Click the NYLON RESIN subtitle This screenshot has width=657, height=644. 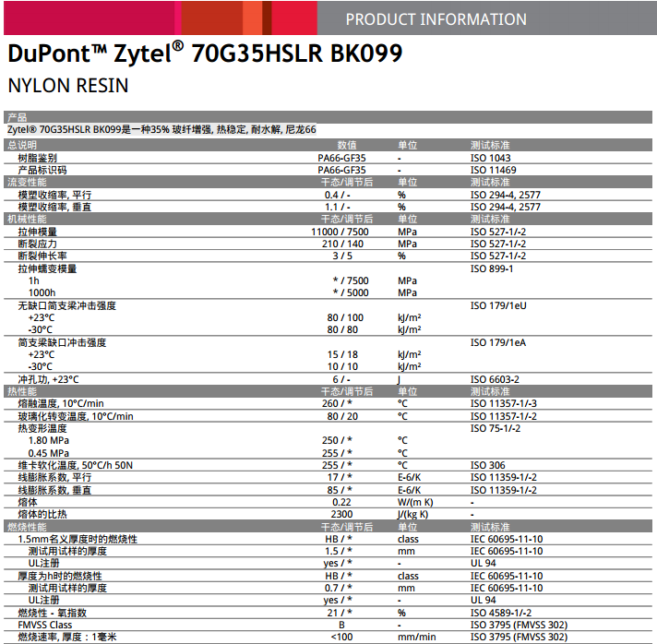[x=68, y=86]
